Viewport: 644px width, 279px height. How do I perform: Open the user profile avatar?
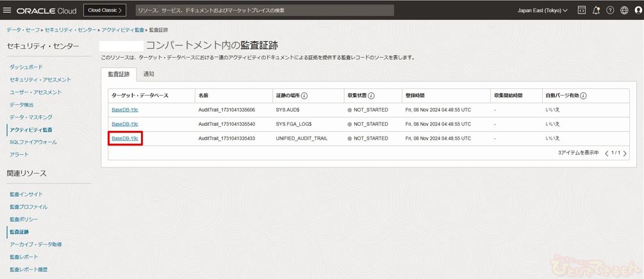point(637,10)
